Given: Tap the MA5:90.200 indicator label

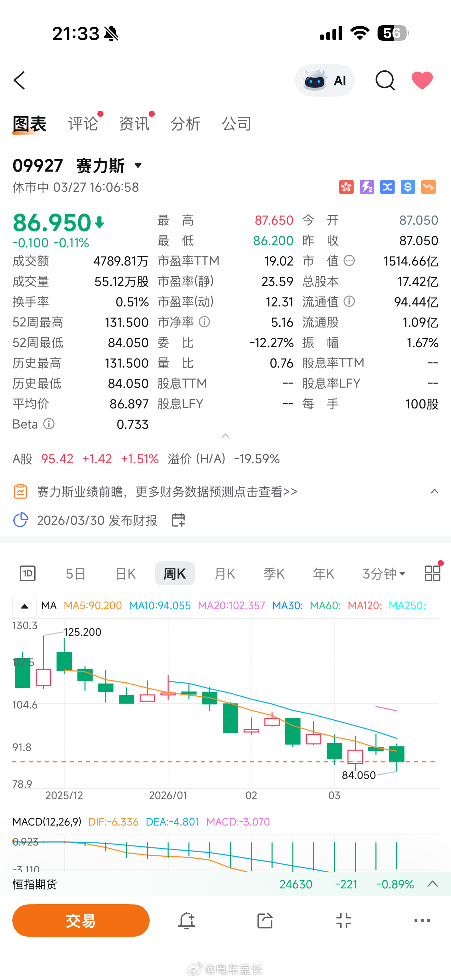Looking at the screenshot, I should point(93,605).
